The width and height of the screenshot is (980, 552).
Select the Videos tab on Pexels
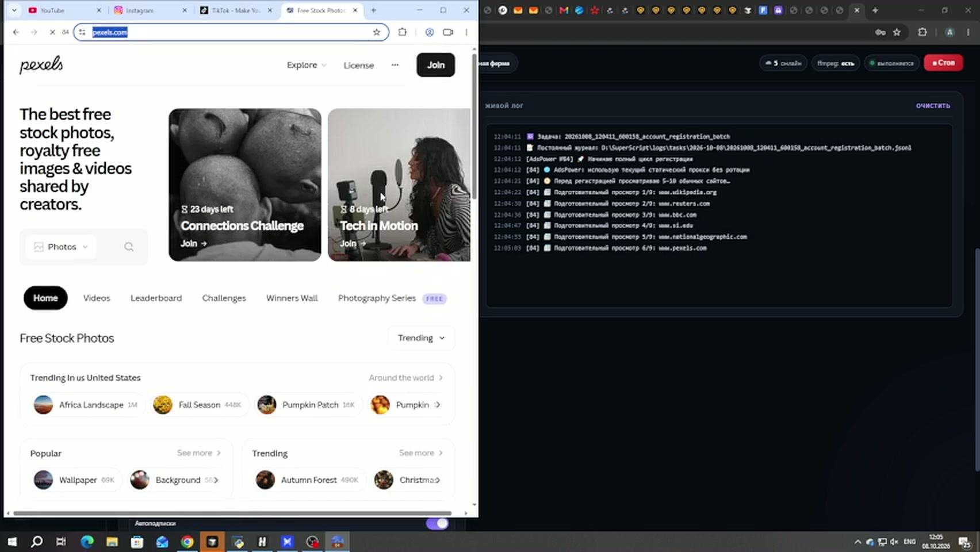pos(97,298)
